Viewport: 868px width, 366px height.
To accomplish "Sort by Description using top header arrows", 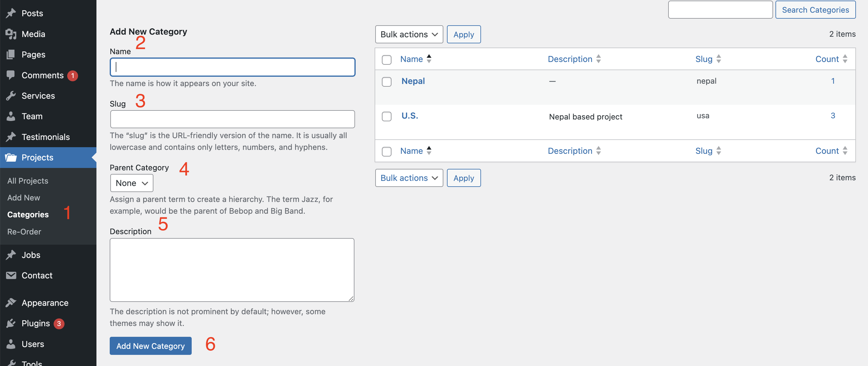I will [599, 59].
